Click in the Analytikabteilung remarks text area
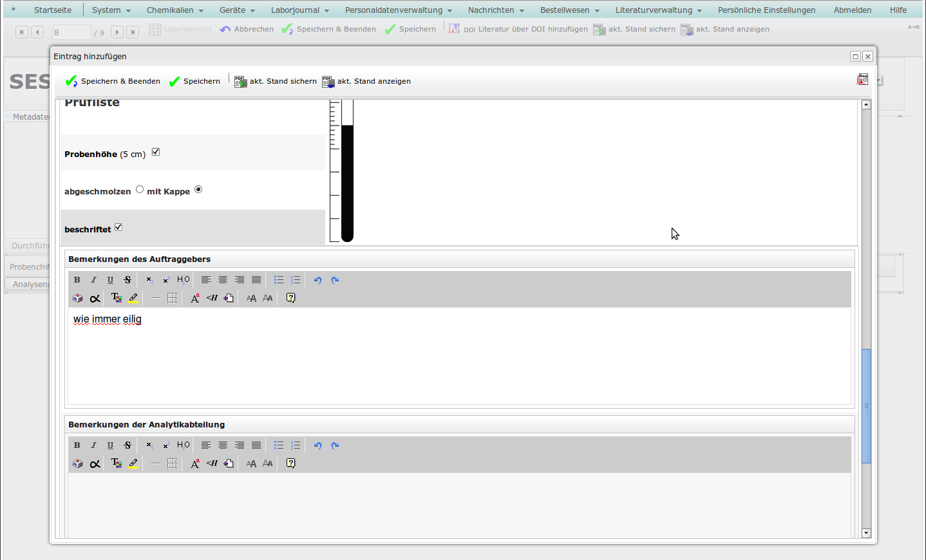Image resolution: width=926 pixels, height=560 pixels. [x=459, y=505]
